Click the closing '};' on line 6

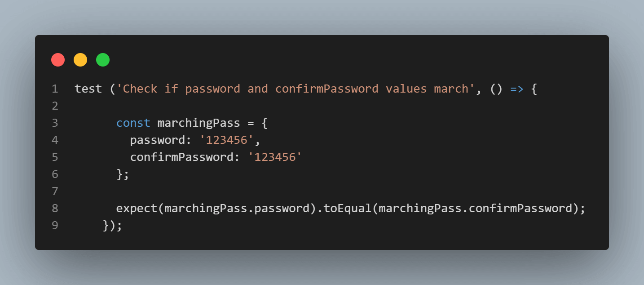point(123,174)
